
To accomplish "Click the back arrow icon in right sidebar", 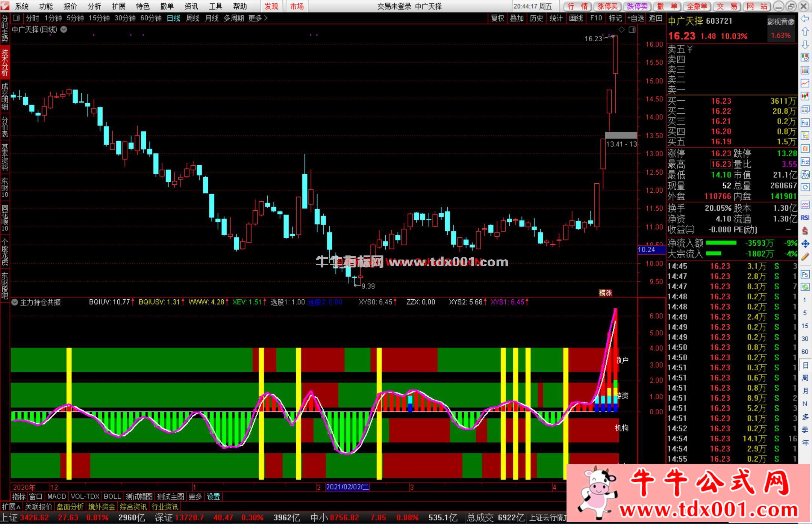I will point(804,19).
